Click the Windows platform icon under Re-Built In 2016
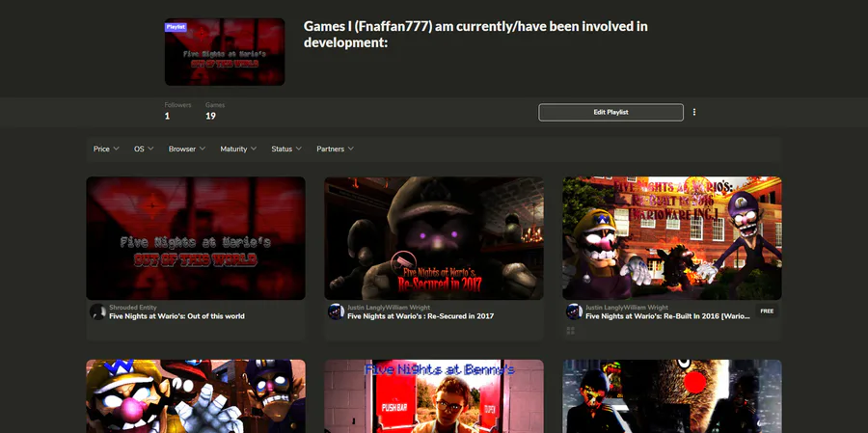Viewport: 868px width, 433px height. coord(571,331)
